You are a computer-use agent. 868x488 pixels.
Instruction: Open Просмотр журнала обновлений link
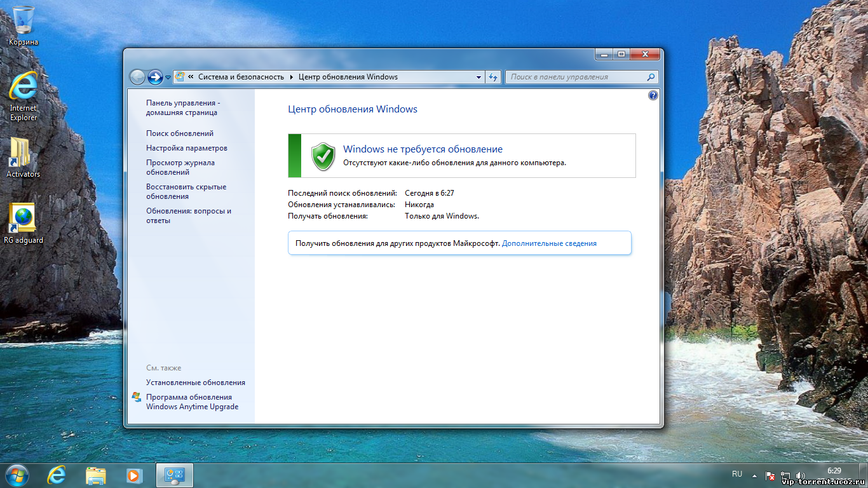point(180,167)
